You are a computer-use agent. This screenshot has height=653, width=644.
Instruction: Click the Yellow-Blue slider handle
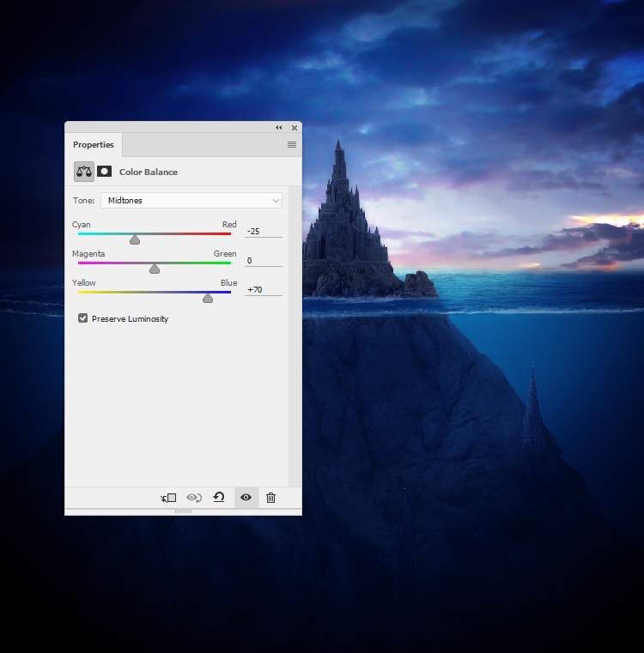click(x=208, y=298)
